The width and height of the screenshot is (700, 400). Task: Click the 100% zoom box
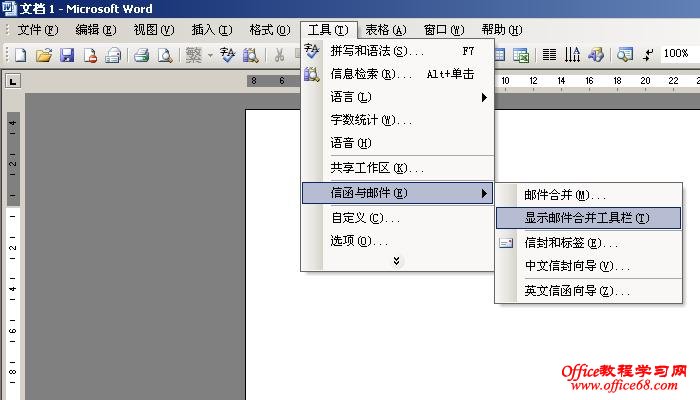coord(679,54)
